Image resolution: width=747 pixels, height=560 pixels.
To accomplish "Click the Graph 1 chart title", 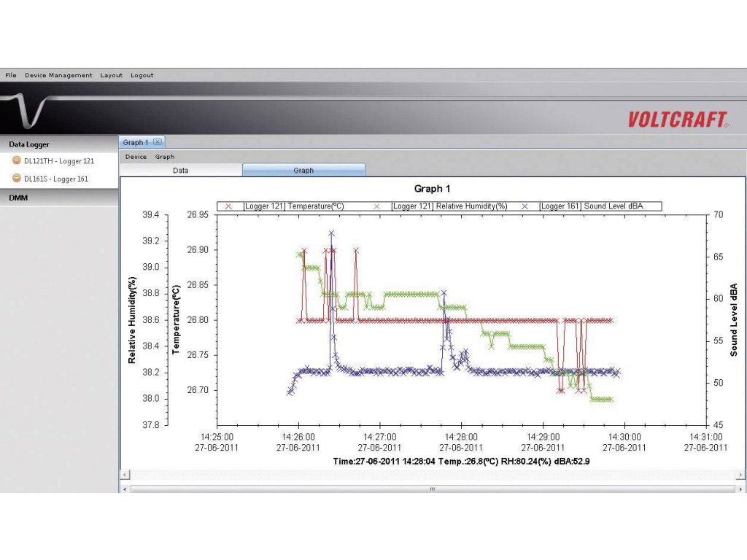I will tap(432, 189).
